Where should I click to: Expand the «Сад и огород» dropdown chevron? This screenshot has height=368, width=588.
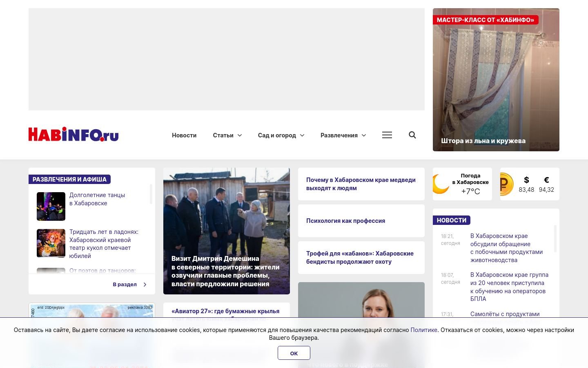pyautogui.click(x=302, y=135)
